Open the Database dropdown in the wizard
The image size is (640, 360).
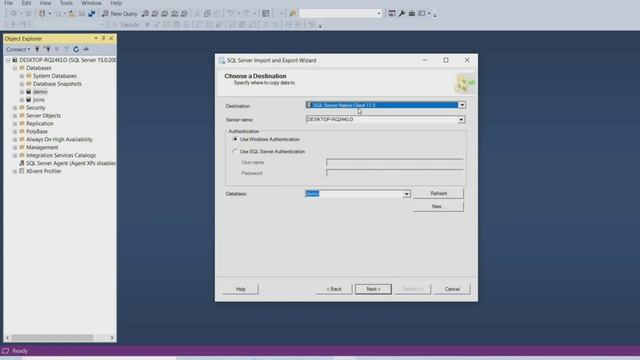[x=407, y=194]
